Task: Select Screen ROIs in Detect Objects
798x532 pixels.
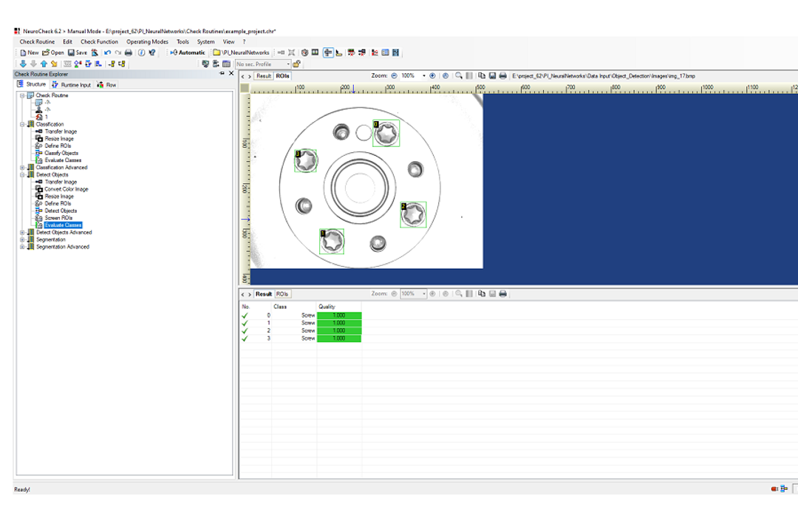Action: point(58,218)
